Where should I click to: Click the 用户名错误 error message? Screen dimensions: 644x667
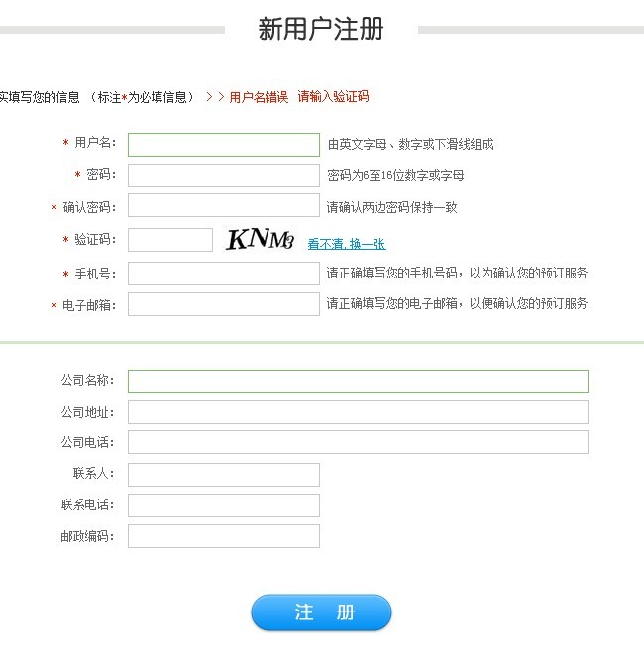259,97
